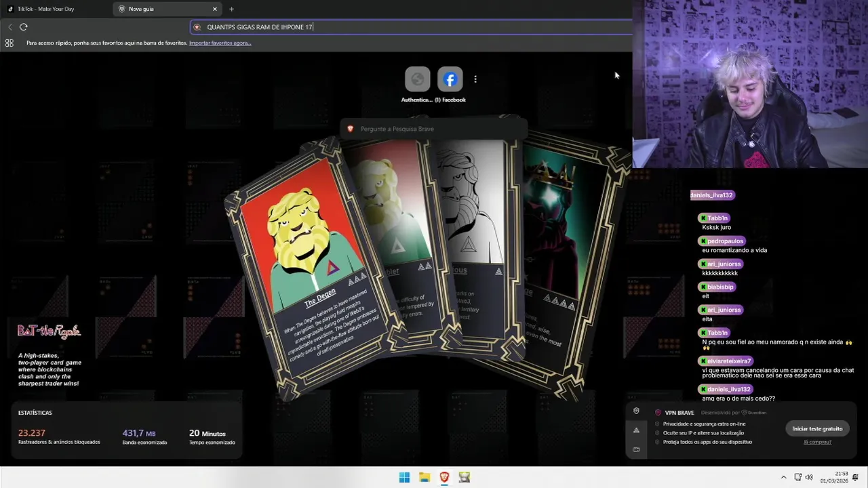Click the Já comprou? link
The width and height of the screenshot is (868, 488).
coord(817,442)
